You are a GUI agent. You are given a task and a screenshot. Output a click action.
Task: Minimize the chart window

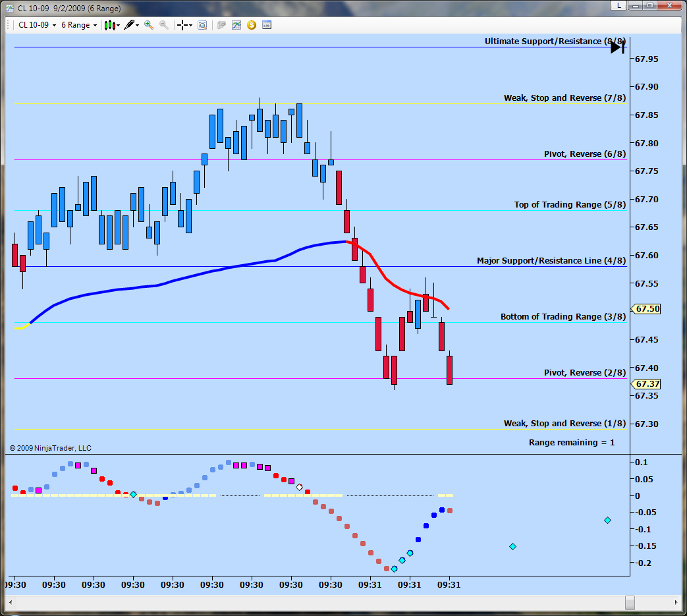point(636,5)
